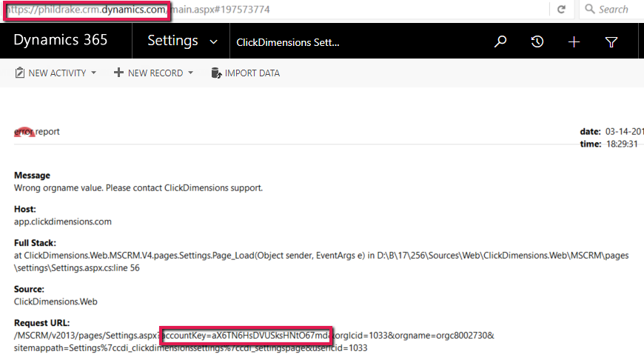This screenshot has width=644, height=363.
Task: Click the source value ClickDimensions.Web
Action: [56, 302]
